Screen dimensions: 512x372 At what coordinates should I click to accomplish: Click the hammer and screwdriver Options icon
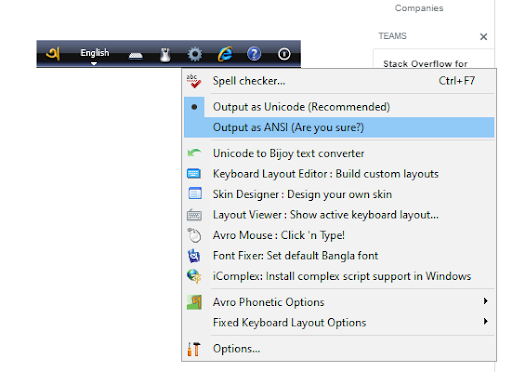pos(194,349)
